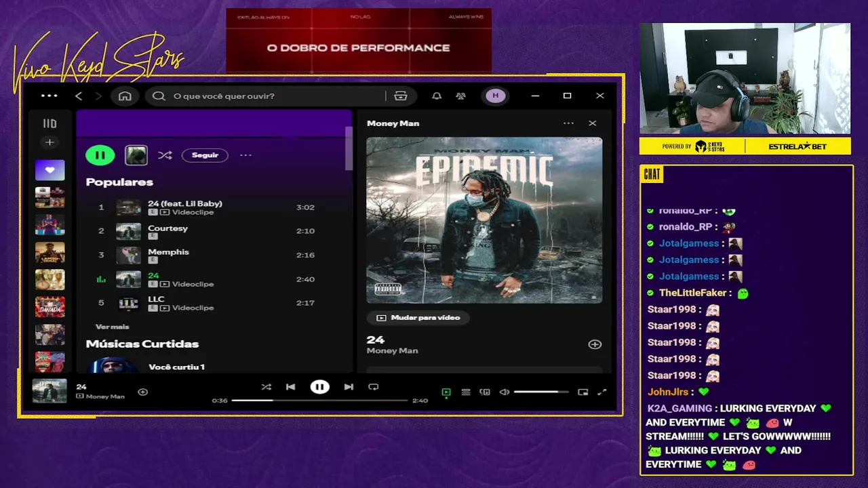Viewport: 868px width, 488px height.
Task: Click chat username K2A_GAMING
Action: 679,409
